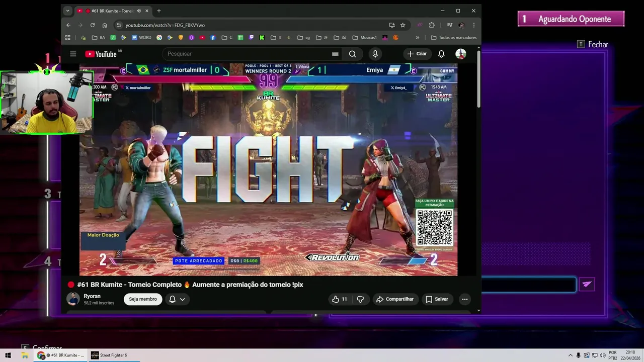The image size is (644, 362).
Task: Dislike the video with thumbs down
Action: pyautogui.click(x=360, y=299)
